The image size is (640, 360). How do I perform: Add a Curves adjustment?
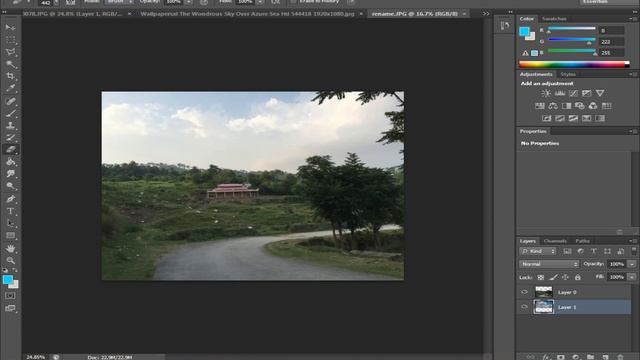pyautogui.click(x=573, y=93)
